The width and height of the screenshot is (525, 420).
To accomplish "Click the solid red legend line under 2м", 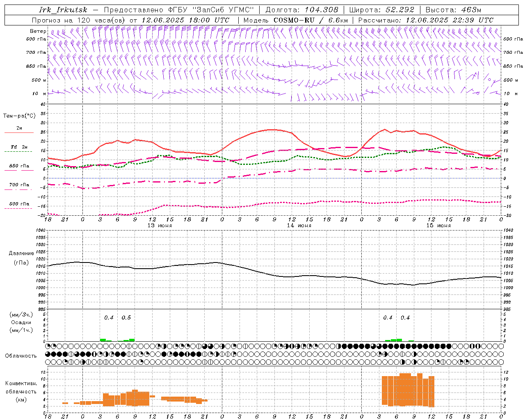I will [x=19, y=133].
